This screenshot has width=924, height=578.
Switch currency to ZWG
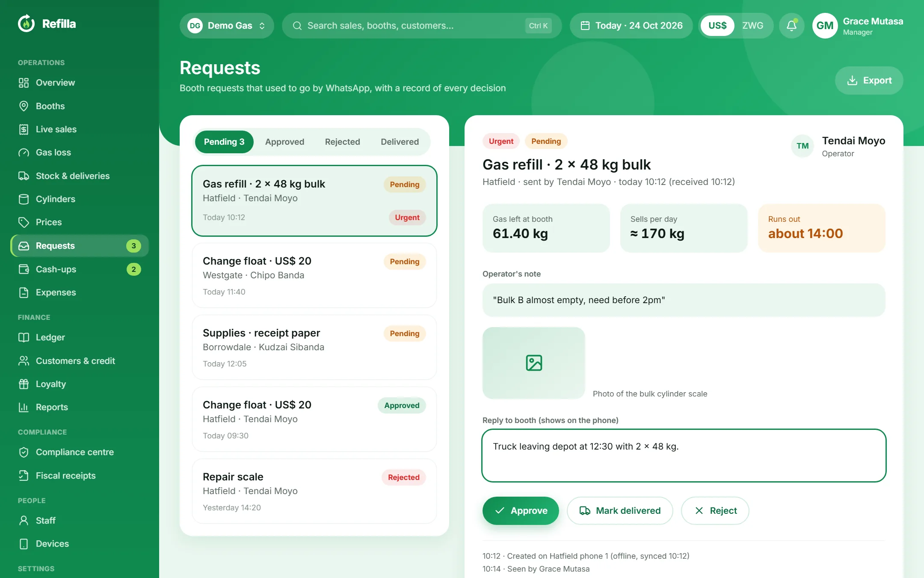752,26
